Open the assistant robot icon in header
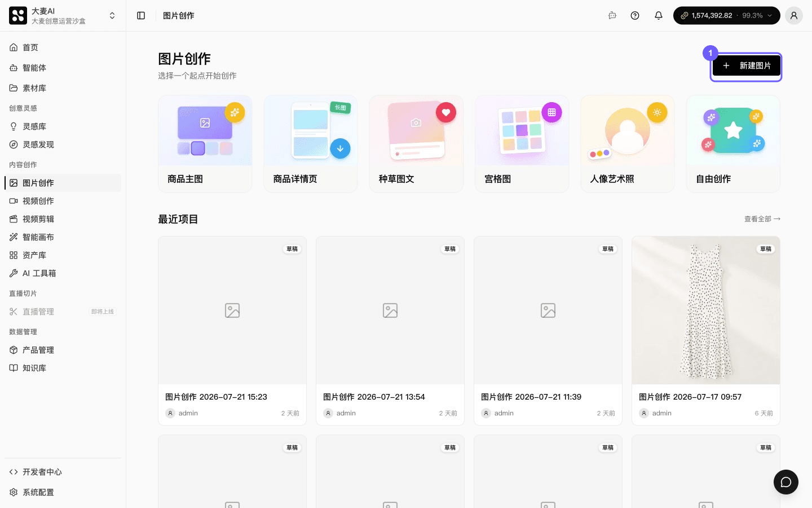Screen dimensions: 812x508 pos(612,16)
